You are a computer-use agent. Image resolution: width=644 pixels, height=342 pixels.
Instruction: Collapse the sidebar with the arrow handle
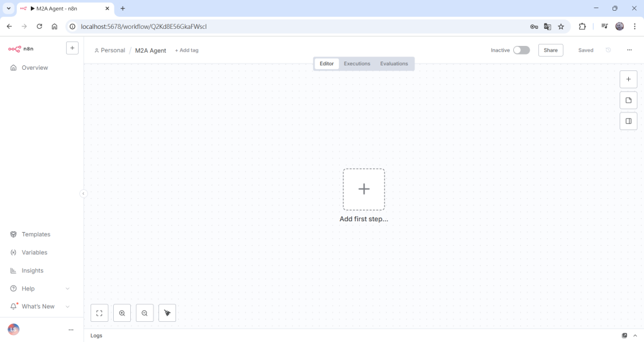(x=84, y=194)
